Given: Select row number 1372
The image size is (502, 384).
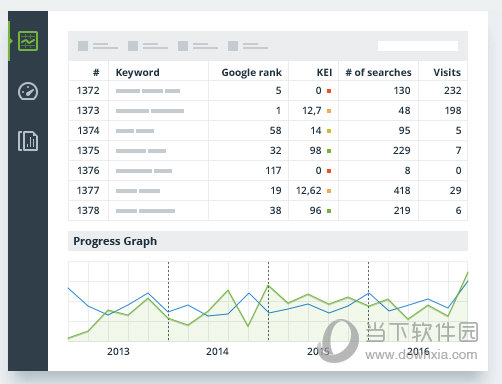Looking at the screenshot, I should pos(88,90).
